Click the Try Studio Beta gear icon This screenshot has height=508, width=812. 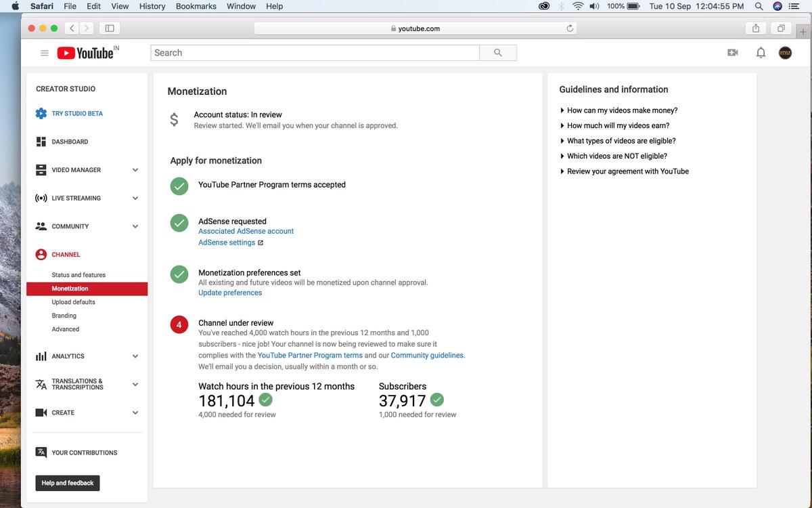pos(41,114)
